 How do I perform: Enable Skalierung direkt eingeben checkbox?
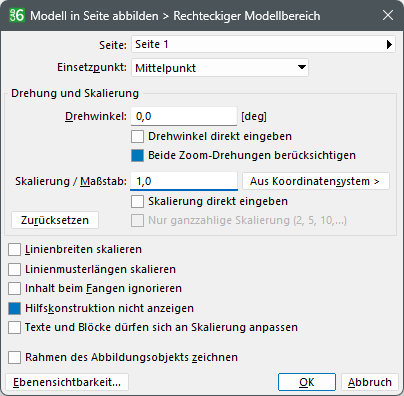[x=137, y=202]
